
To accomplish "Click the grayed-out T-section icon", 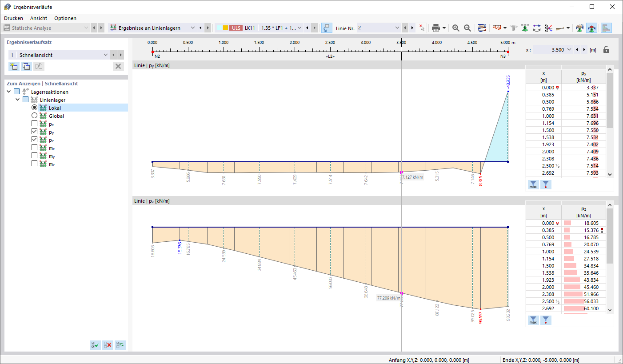I will coord(514,28).
